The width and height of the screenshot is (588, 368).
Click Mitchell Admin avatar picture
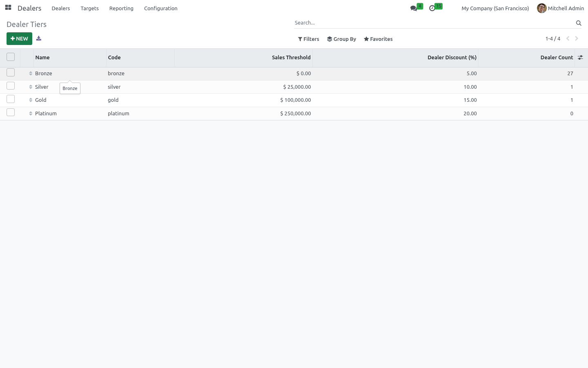point(541,8)
